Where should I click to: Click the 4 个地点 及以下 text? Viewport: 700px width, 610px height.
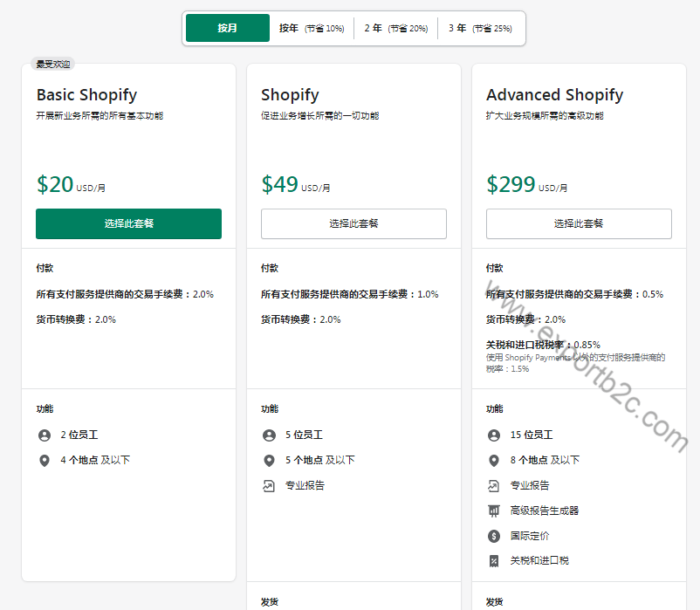(x=95, y=460)
